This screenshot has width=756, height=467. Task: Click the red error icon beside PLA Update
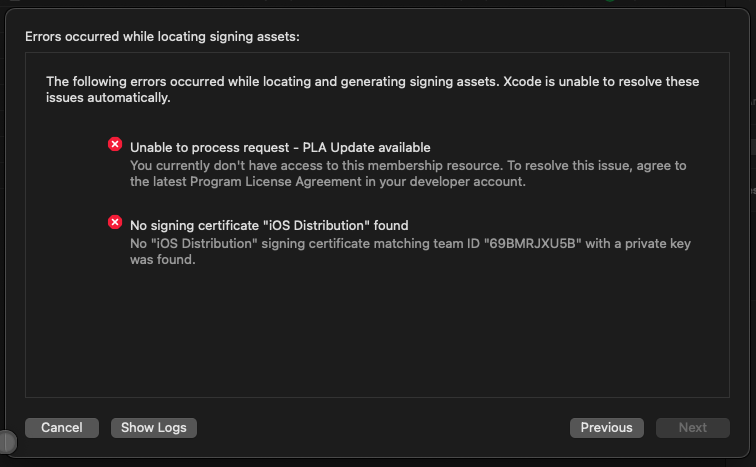pyautogui.click(x=115, y=145)
